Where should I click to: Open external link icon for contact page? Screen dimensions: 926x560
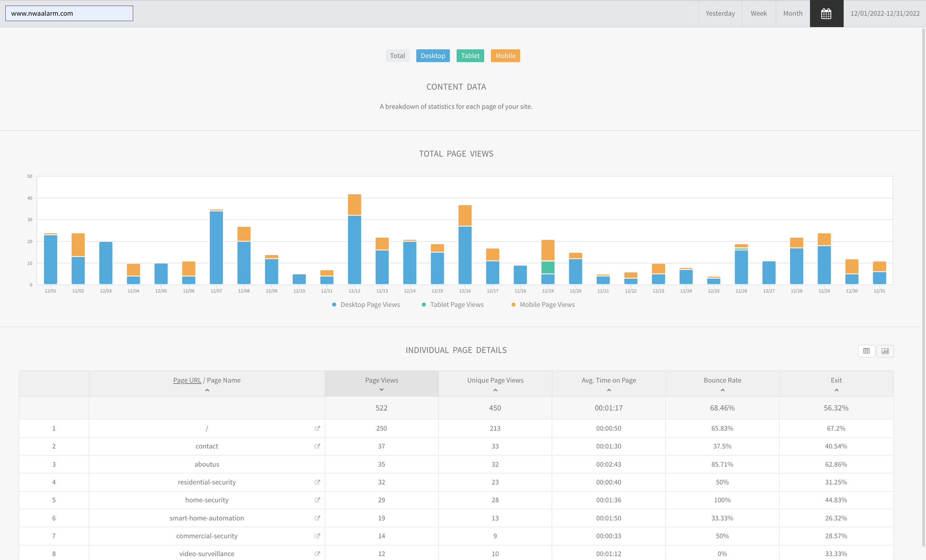tap(317, 446)
